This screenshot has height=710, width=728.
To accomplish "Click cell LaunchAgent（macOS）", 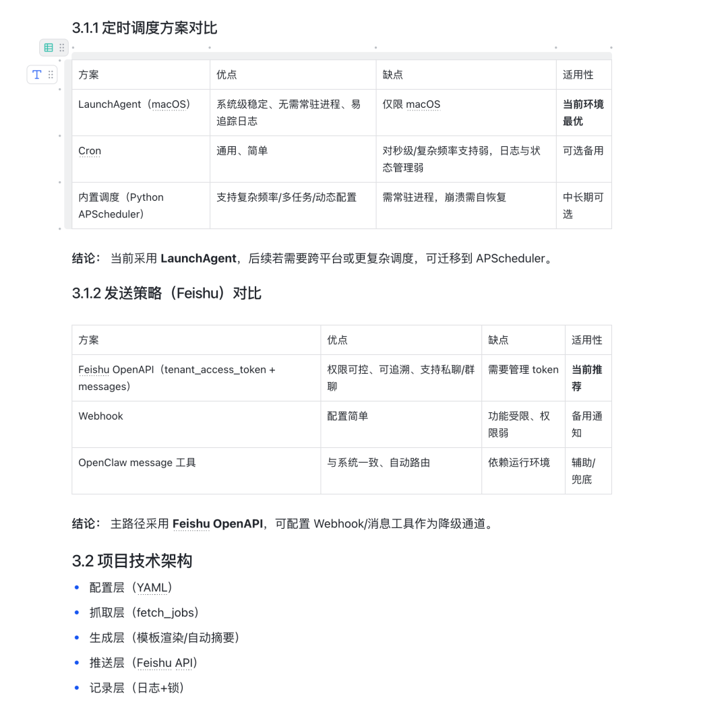I will tap(141, 112).
